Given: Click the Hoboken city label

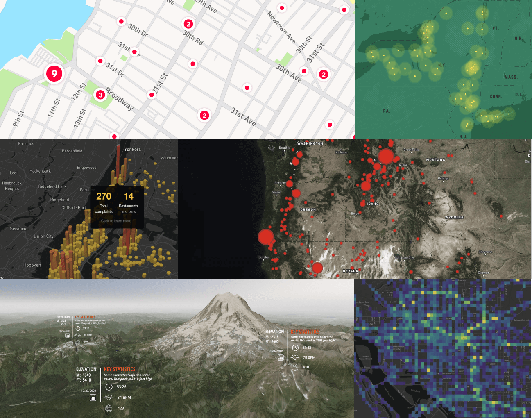Looking at the screenshot, I should [32, 265].
